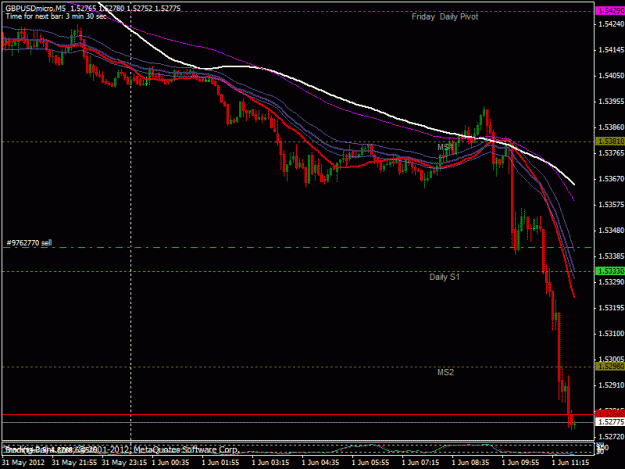Click the 'Friday Daily Pivot' label
Viewport: 625px width, 469px height.
tap(444, 17)
